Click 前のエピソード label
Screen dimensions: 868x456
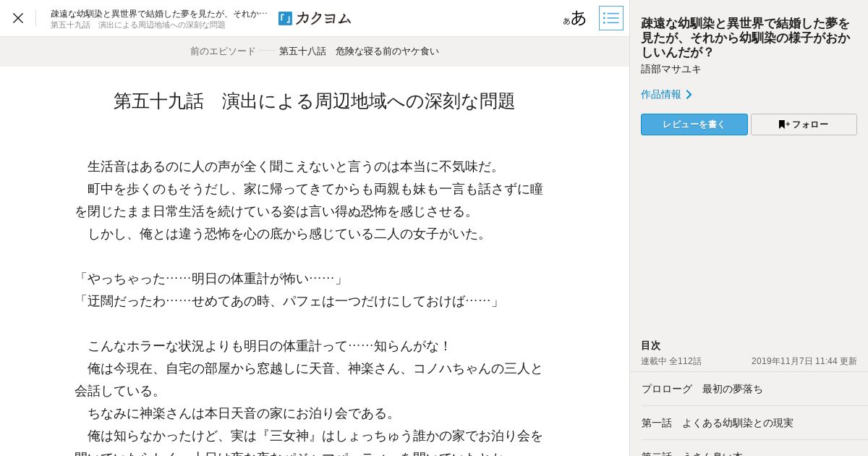(223, 51)
